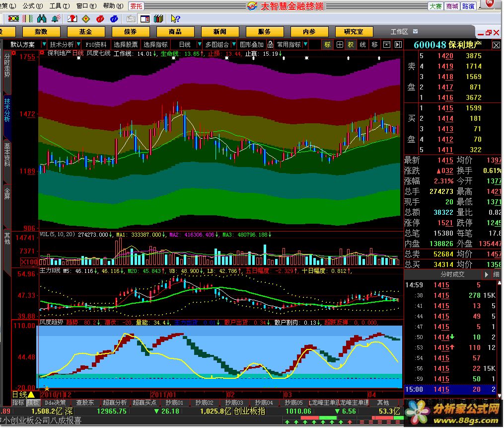Click the yellow diamond arrow icon
This screenshot has width=504, height=428.
tap(86, 19)
